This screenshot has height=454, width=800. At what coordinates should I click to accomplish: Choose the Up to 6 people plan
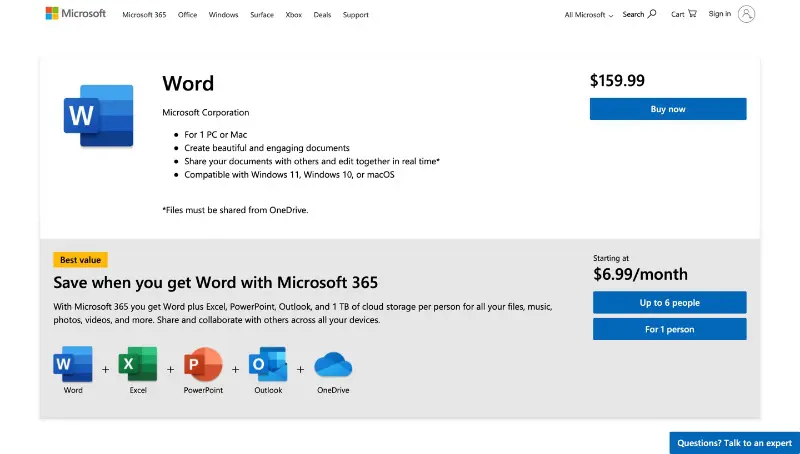point(669,302)
